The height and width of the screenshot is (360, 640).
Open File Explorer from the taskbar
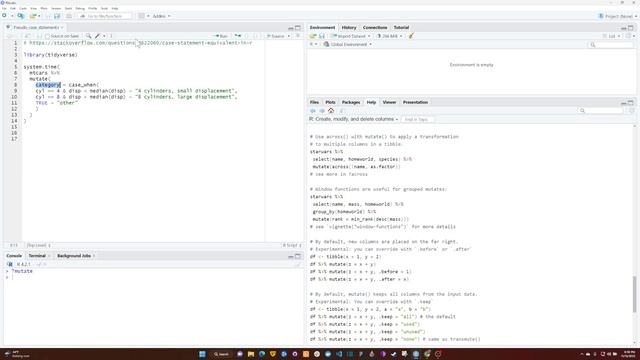[251, 354]
